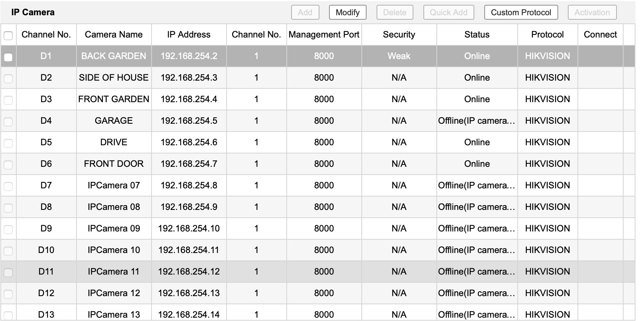Click the Security column header

point(399,35)
